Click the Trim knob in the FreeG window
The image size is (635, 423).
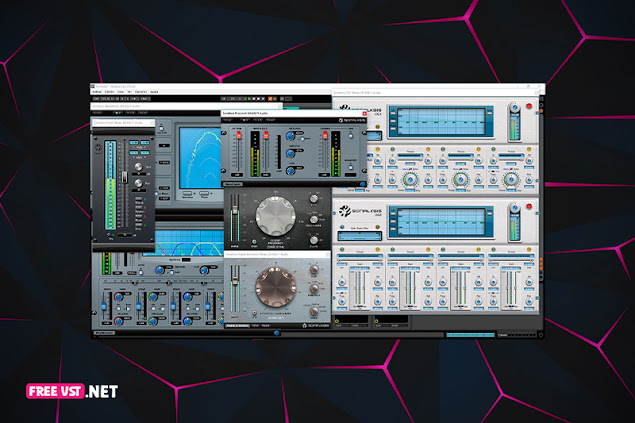(139, 167)
